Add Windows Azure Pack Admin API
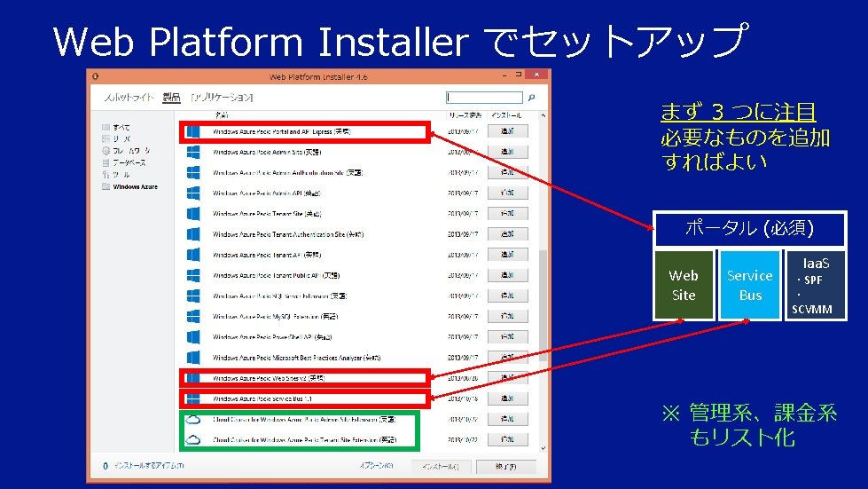This screenshot has width=868, height=489. pyautogui.click(x=508, y=193)
